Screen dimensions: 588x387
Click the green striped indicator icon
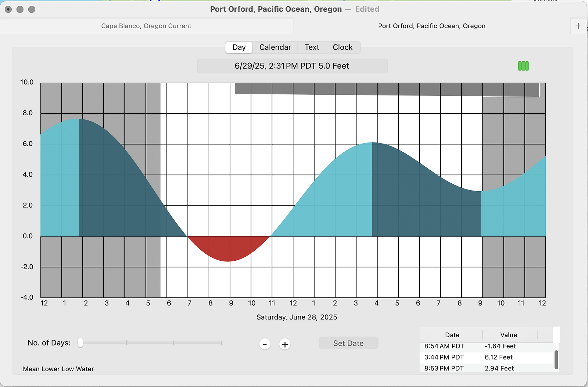pos(523,66)
